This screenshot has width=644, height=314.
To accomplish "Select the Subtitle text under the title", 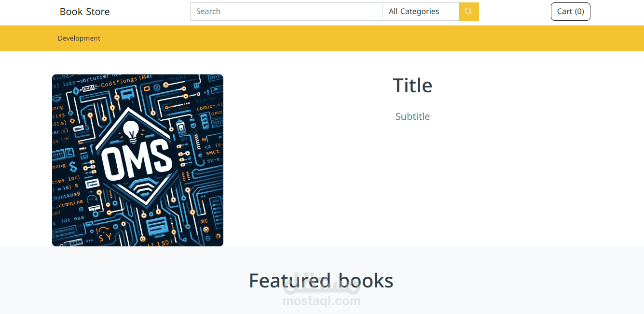I will 412,116.
